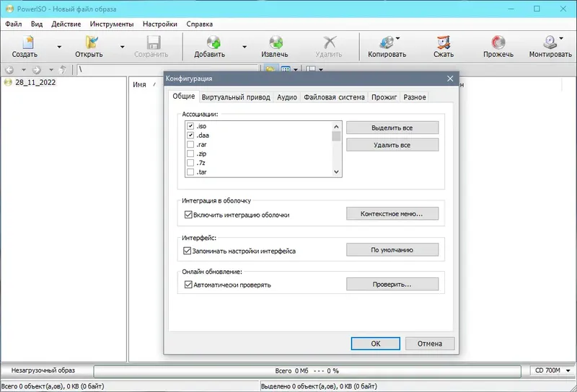
Task: Click the Отмена button
Action: click(430, 344)
